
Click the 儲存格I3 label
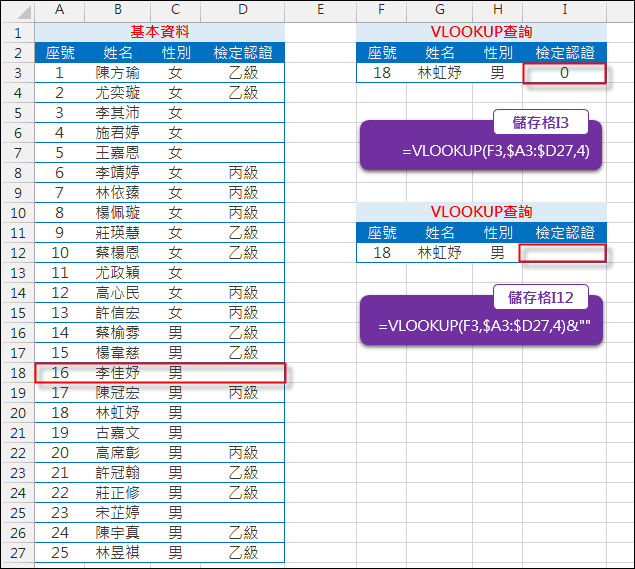(541, 122)
